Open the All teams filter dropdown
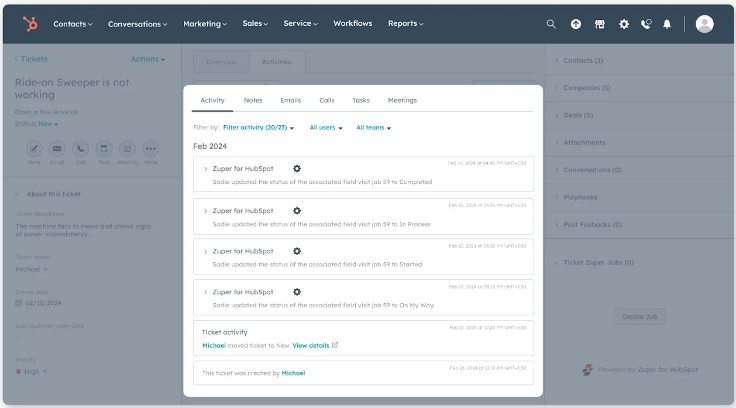Screen dimensions: 736x408 pyautogui.click(x=373, y=128)
